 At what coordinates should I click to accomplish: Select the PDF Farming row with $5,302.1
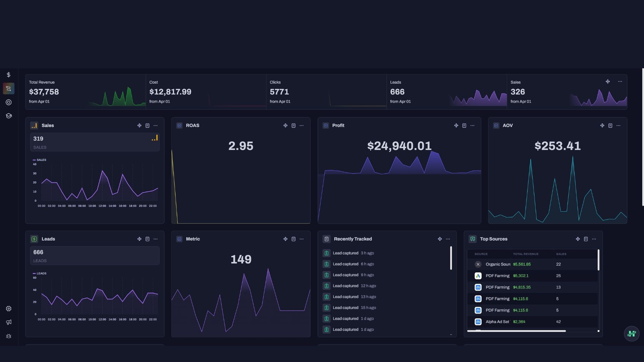532,276
